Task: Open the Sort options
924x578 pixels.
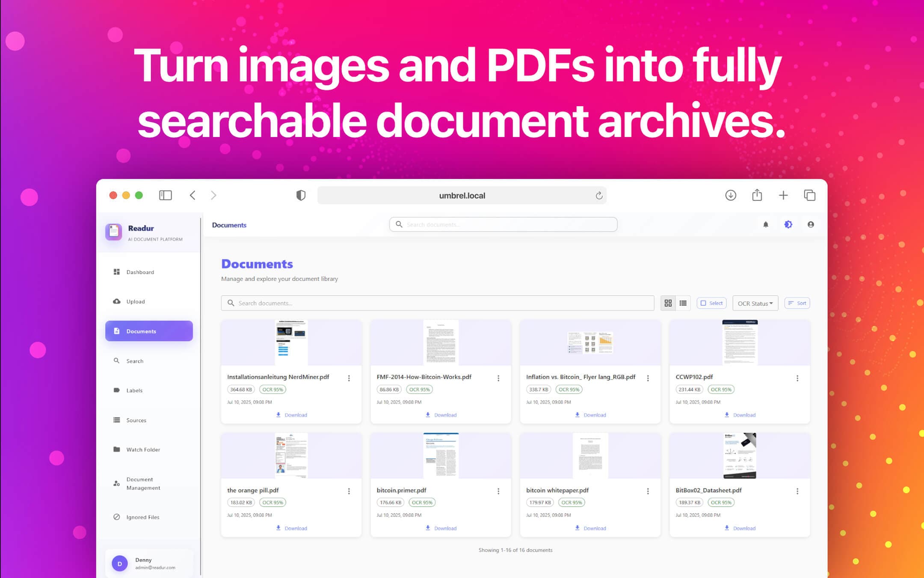Action: [x=797, y=303]
